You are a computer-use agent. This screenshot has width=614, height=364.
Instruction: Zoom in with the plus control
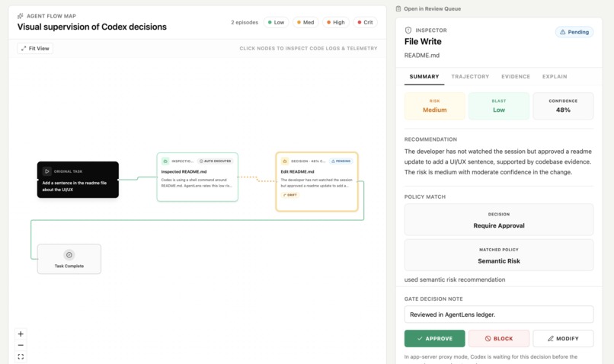pos(21,334)
